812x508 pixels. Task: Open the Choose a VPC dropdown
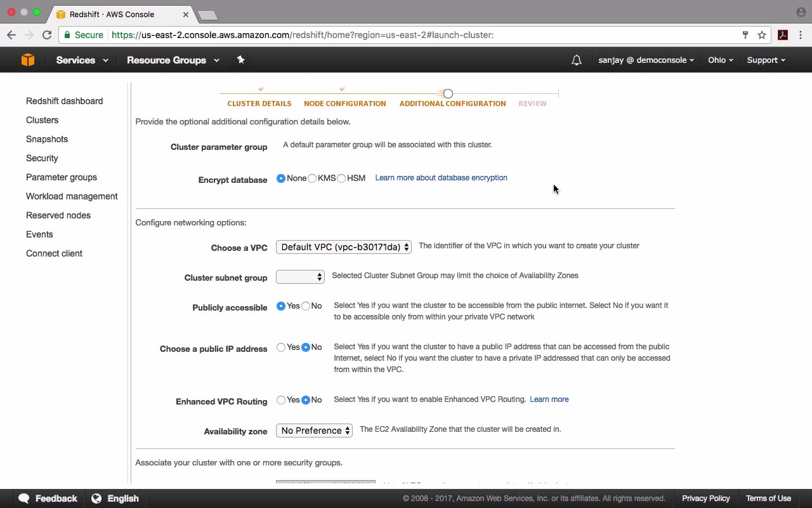pos(344,247)
